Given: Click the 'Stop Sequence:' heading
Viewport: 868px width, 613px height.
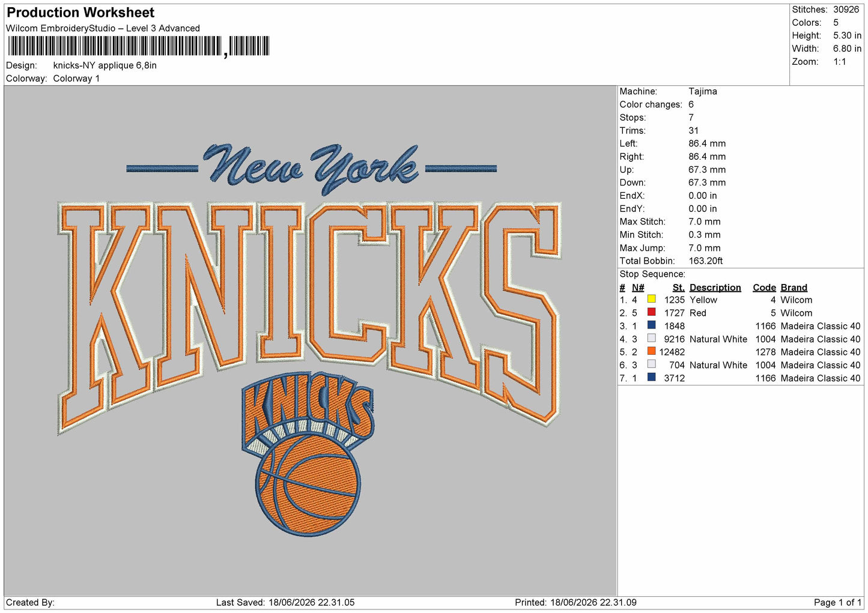Looking at the screenshot, I should pos(652,274).
